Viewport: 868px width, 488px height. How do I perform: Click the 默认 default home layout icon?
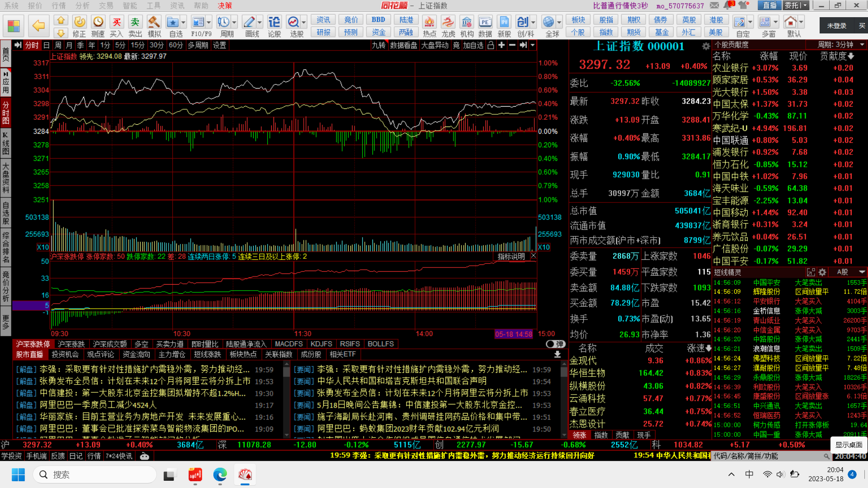(791, 26)
